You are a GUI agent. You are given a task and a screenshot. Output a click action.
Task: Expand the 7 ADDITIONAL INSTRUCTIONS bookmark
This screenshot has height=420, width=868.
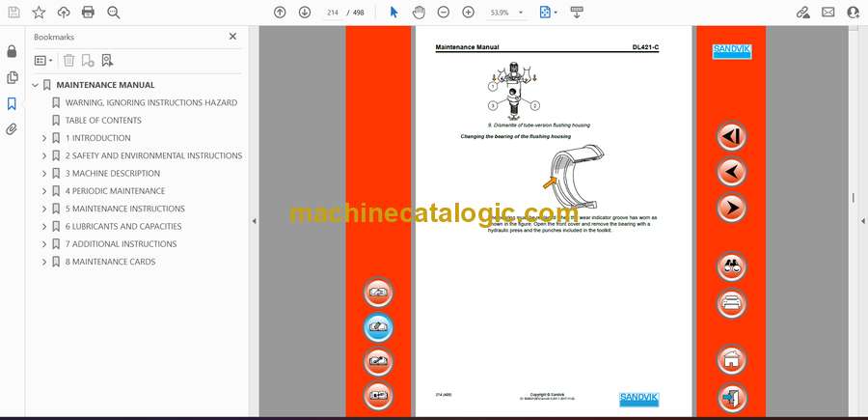pyautogui.click(x=44, y=244)
